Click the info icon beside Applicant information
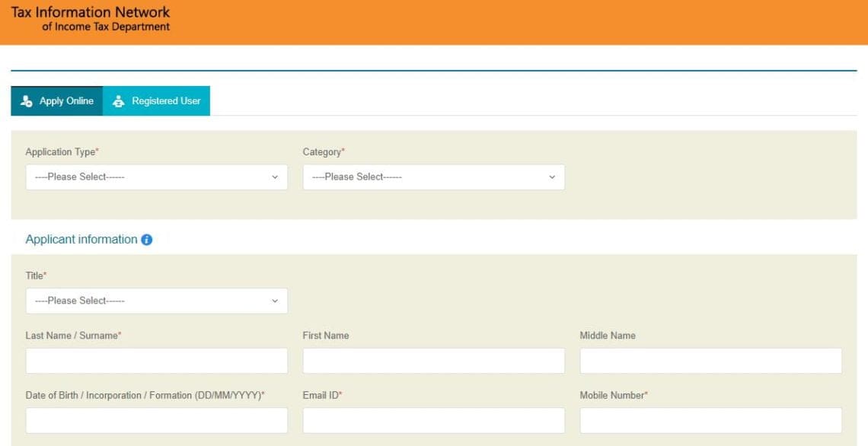868x446 pixels. click(x=146, y=239)
